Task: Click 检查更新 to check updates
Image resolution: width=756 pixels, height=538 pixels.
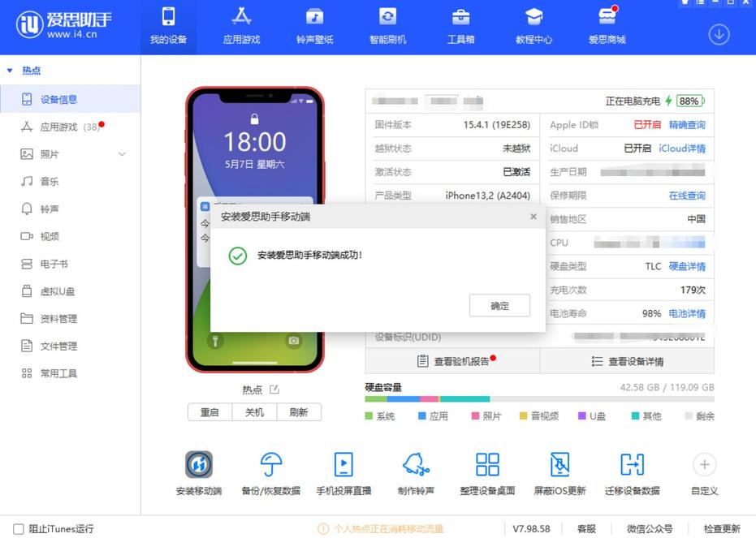Action: tap(722, 529)
